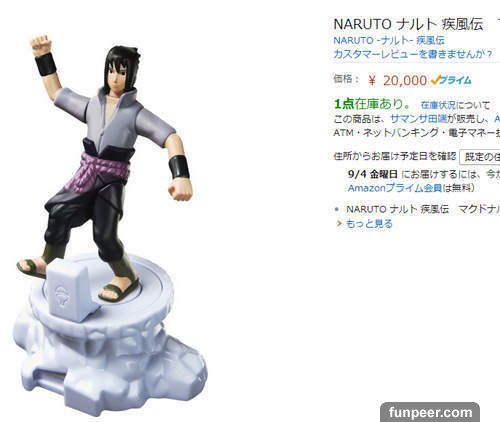The width and height of the screenshot is (500, 422).
Task: Open the 既定の住所 delivery address dropdown
Action: (480, 157)
